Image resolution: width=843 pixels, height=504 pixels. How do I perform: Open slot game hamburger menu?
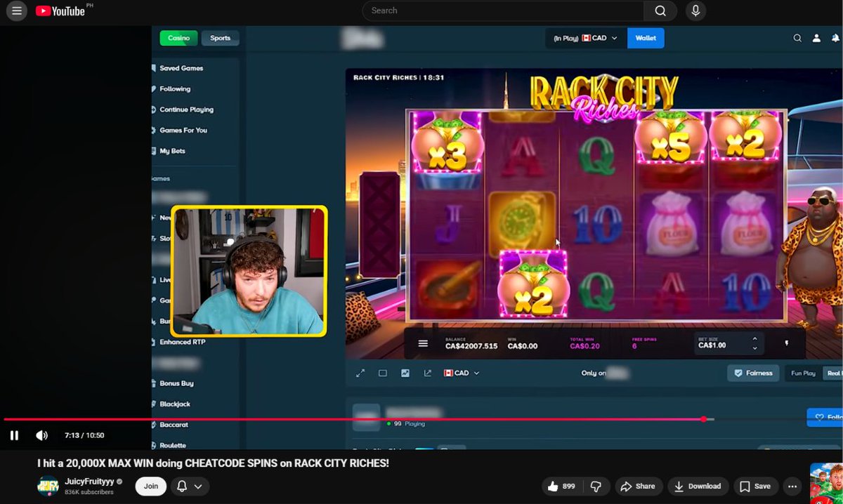pyautogui.click(x=423, y=343)
